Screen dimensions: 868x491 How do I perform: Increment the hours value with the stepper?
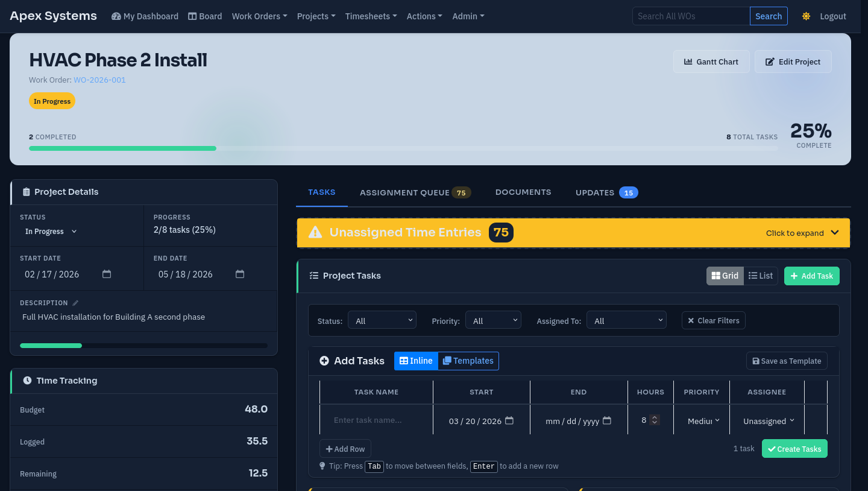[655, 417]
